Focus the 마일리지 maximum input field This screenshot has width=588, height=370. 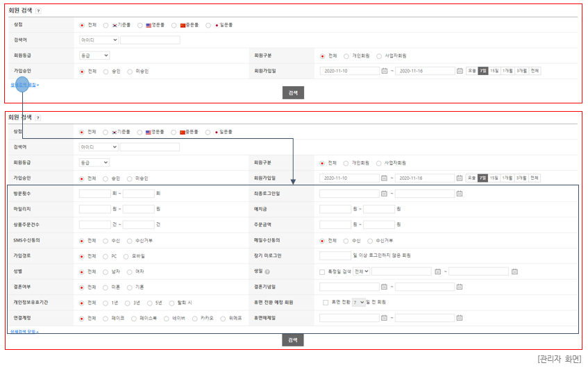pyautogui.click(x=139, y=209)
